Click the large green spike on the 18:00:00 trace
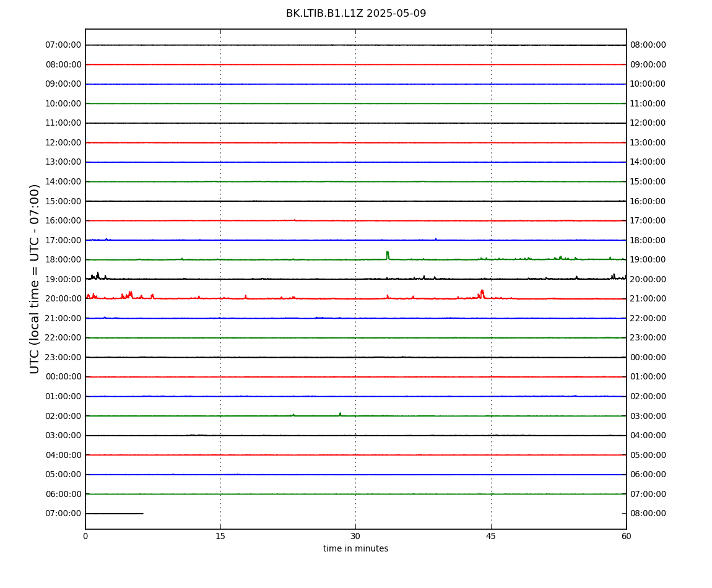 point(388,255)
